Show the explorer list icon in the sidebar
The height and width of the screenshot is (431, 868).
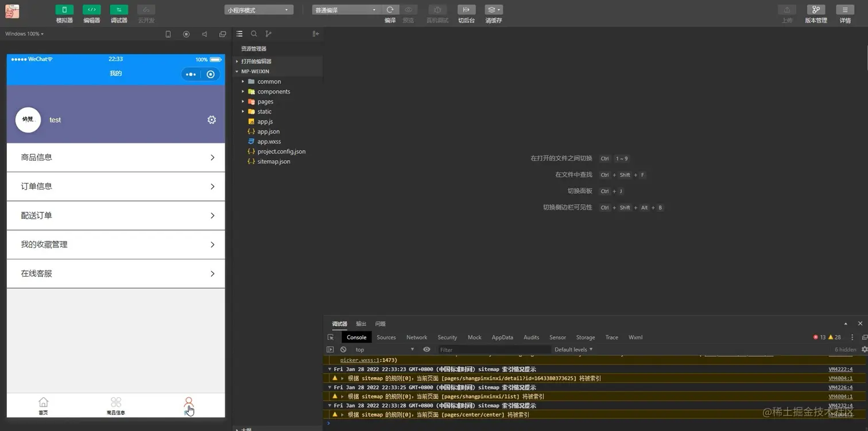point(239,34)
